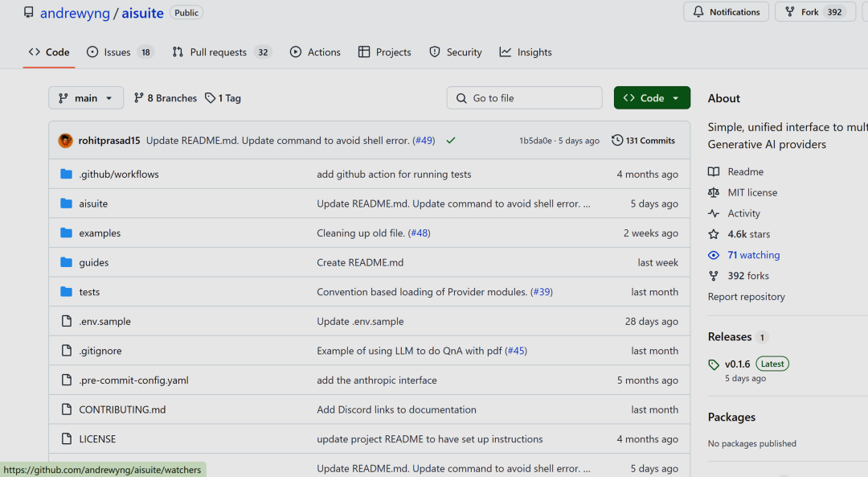The width and height of the screenshot is (868, 477).
Task: Open the .pre-commit-config.yaml file
Action: click(x=133, y=380)
